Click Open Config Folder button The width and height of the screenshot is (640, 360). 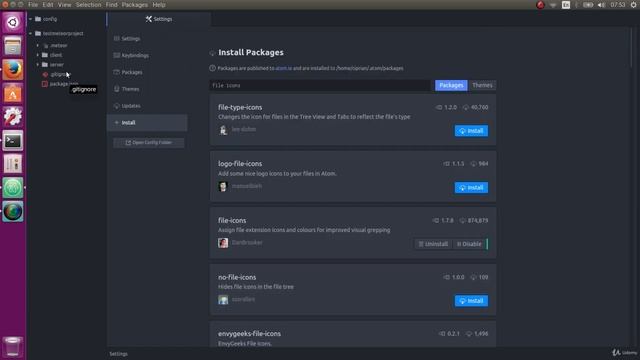[x=149, y=142]
